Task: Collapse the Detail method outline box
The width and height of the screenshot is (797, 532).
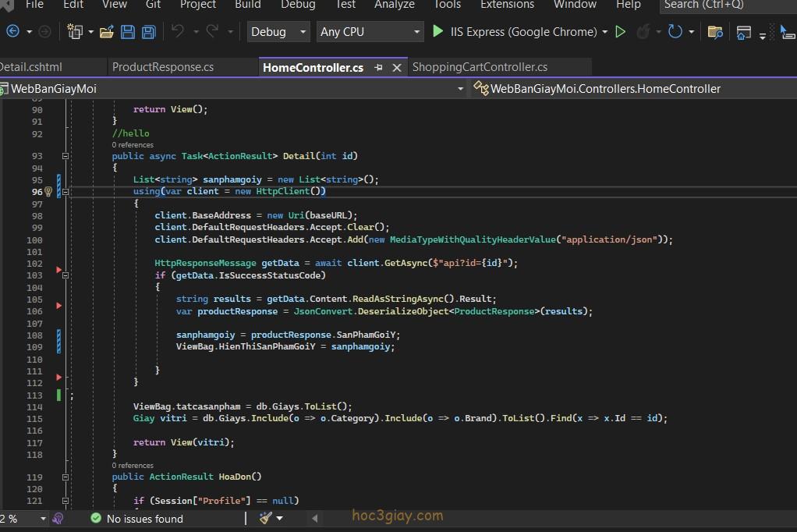Action: click(66, 156)
